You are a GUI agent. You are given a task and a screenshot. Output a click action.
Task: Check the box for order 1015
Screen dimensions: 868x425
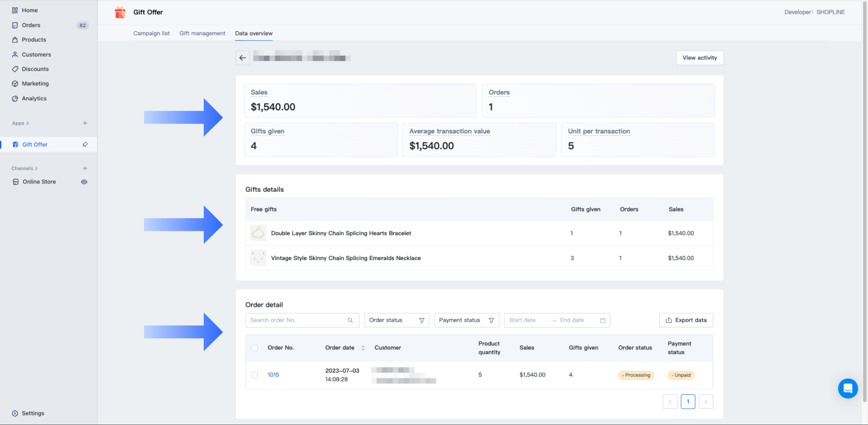tap(254, 375)
